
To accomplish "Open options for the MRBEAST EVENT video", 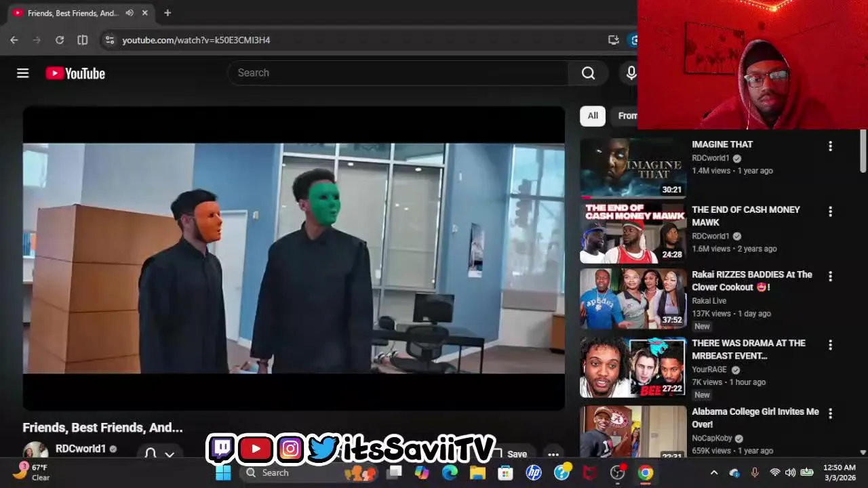I will (x=830, y=345).
